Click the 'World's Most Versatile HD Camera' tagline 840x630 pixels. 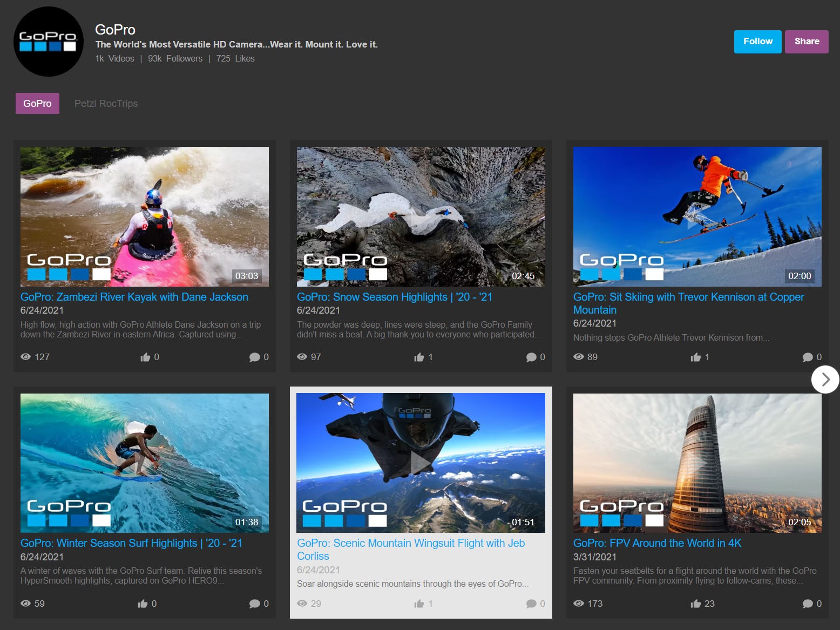[236, 44]
